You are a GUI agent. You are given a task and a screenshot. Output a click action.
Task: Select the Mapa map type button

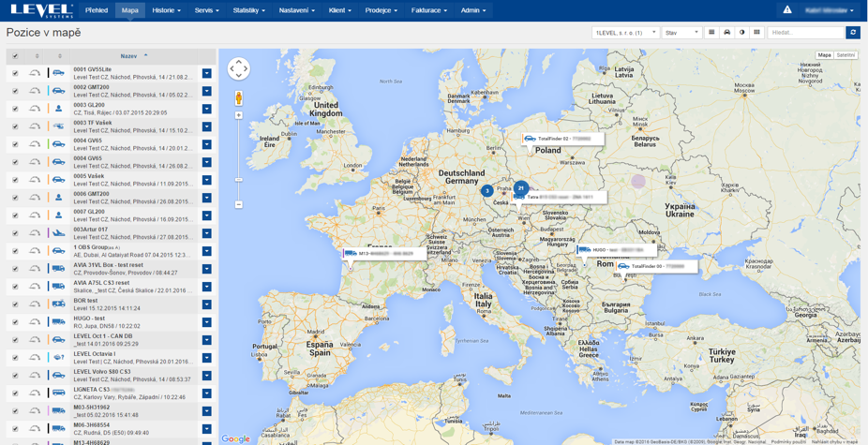coord(825,54)
